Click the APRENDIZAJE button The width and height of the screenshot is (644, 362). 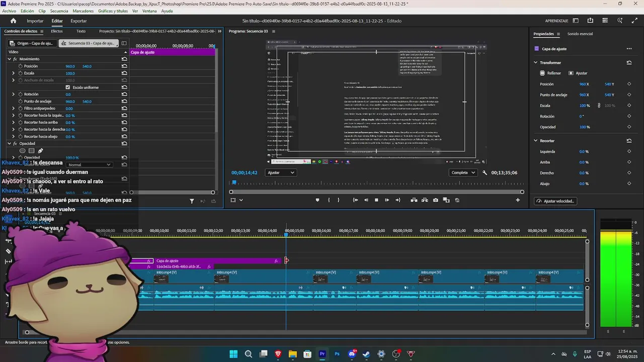click(556, 21)
